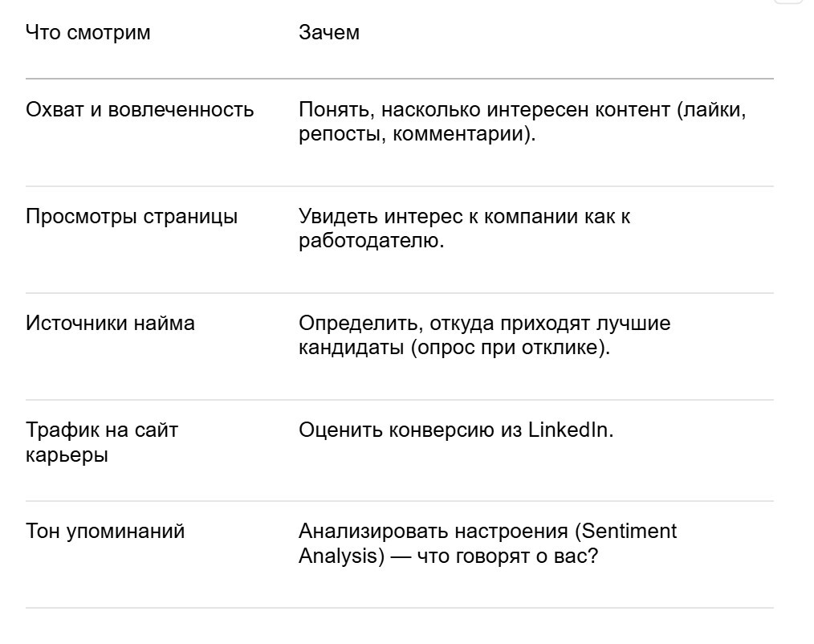Click the phrase "(опрос при отклике)"
The height and width of the screenshot is (644, 814).
point(507,348)
